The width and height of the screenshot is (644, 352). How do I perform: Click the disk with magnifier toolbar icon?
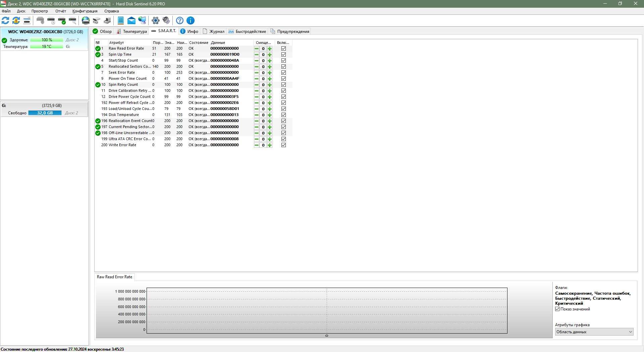point(72,20)
